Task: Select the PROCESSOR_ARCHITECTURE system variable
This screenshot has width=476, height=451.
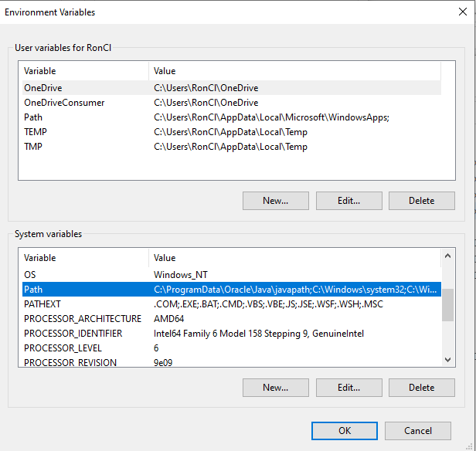Action: pos(85,318)
